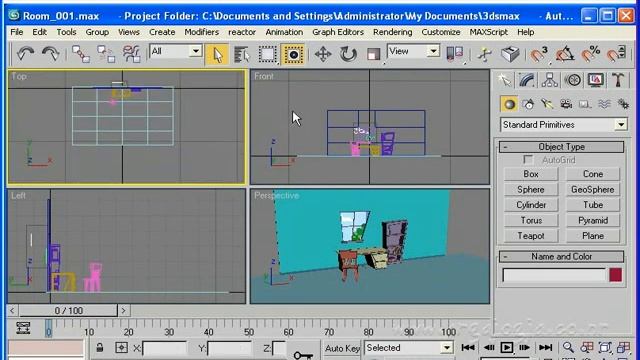
Task: Collapse the Object Type rollout
Action: (561, 147)
